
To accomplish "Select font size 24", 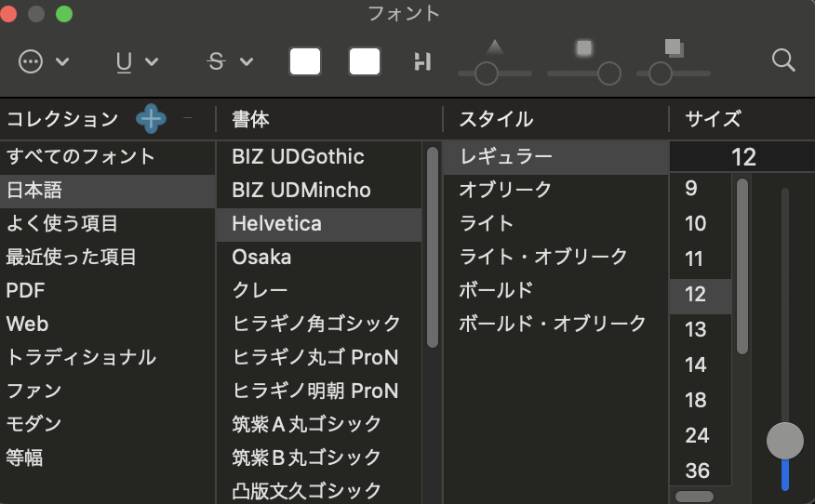I will tap(701, 436).
